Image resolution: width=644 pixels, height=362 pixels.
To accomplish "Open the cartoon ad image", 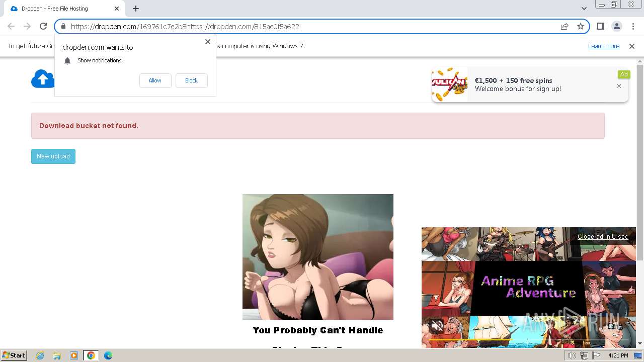I will (318, 257).
